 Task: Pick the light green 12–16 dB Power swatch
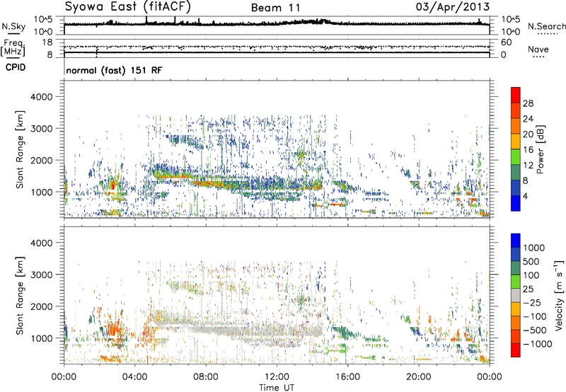516,156
